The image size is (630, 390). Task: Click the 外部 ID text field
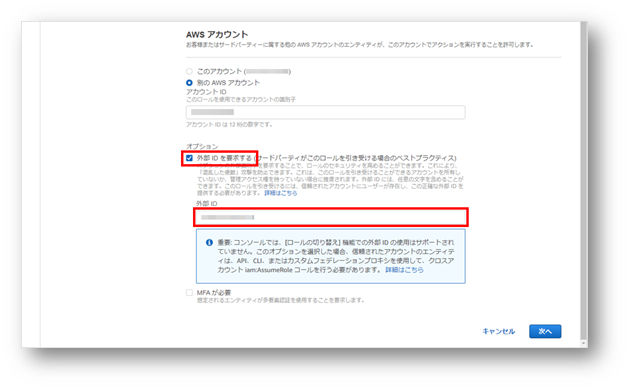coord(331,217)
